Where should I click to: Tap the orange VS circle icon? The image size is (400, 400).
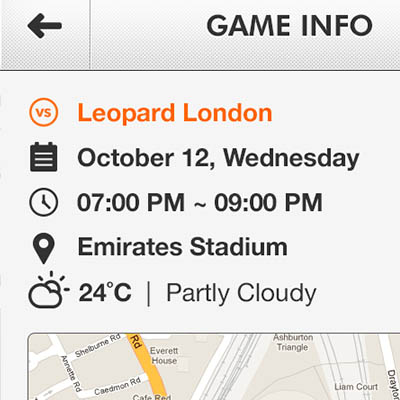[x=44, y=112]
